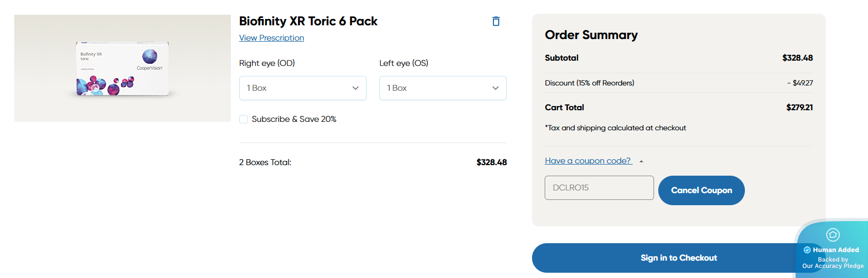Click the "Have a coupon code?" link

pyautogui.click(x=588, y=161)
